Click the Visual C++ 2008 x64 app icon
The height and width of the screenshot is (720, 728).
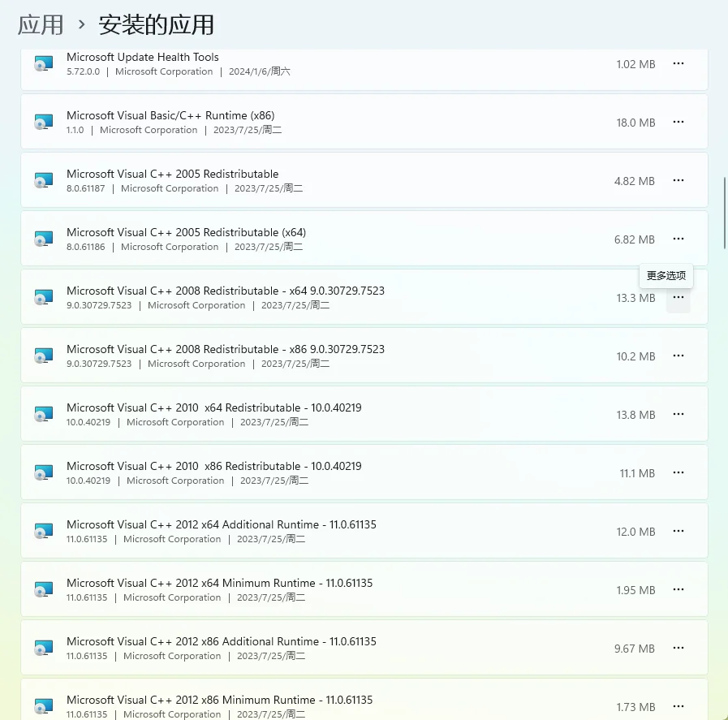(x=43, y=297)
